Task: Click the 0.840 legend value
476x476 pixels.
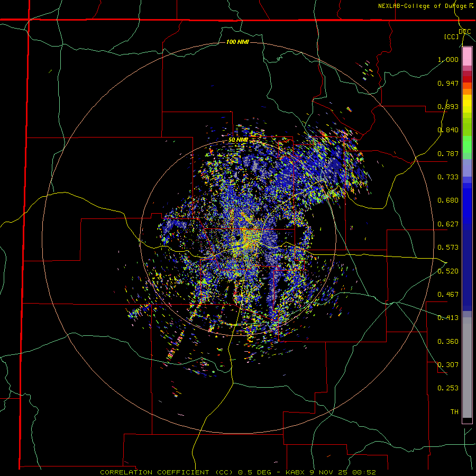Action: point(448,130)
